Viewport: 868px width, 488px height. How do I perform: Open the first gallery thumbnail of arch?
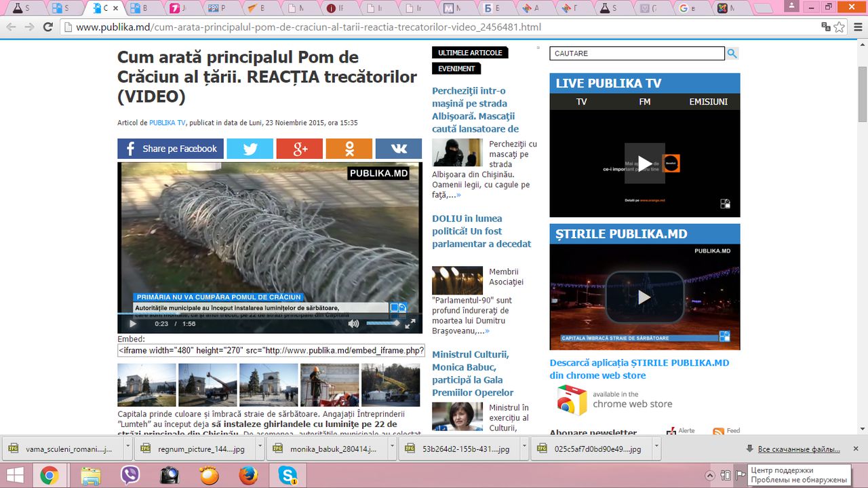[x=146, y=385]
